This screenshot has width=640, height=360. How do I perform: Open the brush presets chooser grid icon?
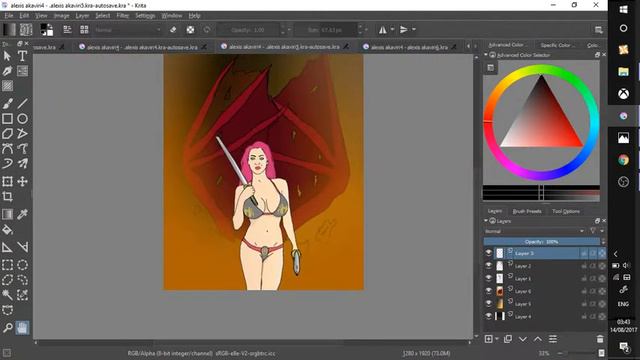click(x=84, y=29)
